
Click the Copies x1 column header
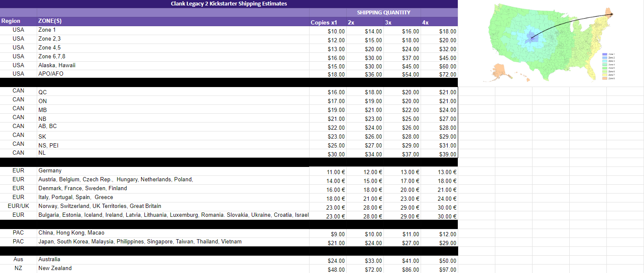click(328, 22)
